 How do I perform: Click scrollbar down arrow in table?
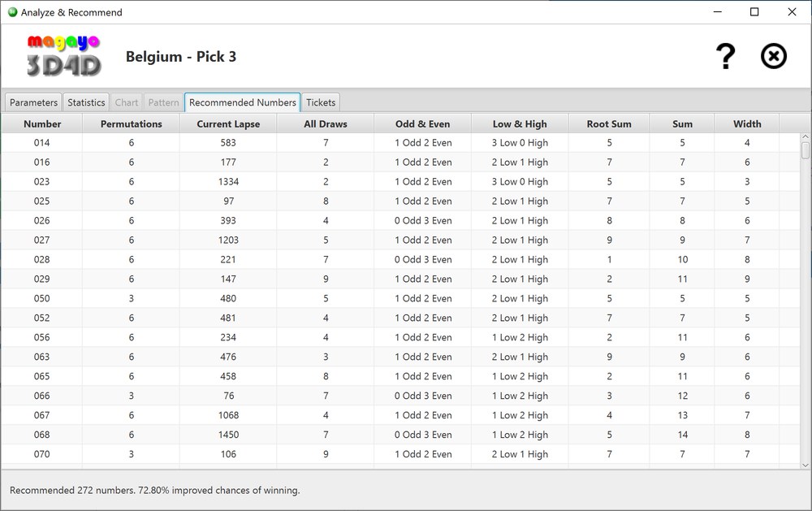[806, 465]
